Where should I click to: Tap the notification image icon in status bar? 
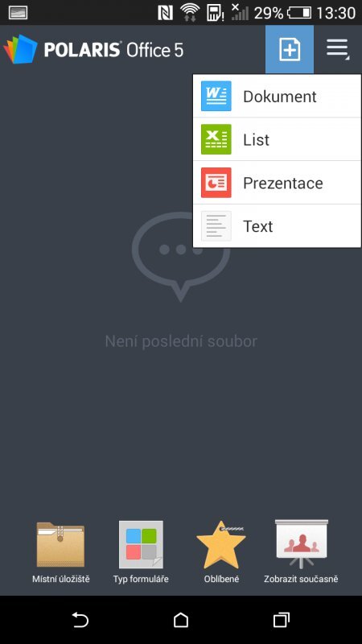click(x=18, y=13)
